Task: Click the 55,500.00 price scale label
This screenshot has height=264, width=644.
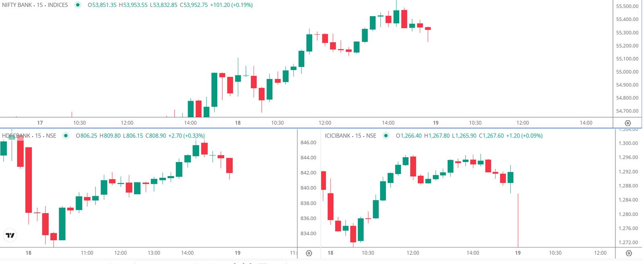Action: [627, 6]
